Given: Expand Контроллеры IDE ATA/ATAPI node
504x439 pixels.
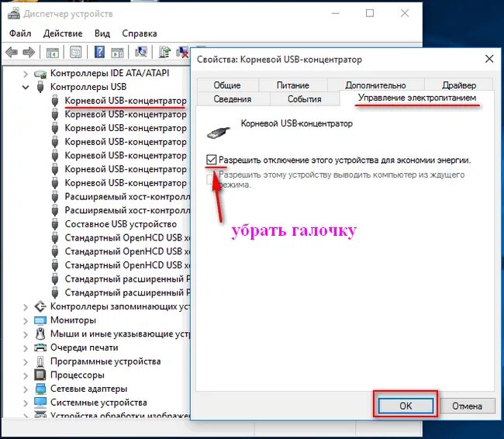Looking at the screenshot, I should click(x=26, y=74).
